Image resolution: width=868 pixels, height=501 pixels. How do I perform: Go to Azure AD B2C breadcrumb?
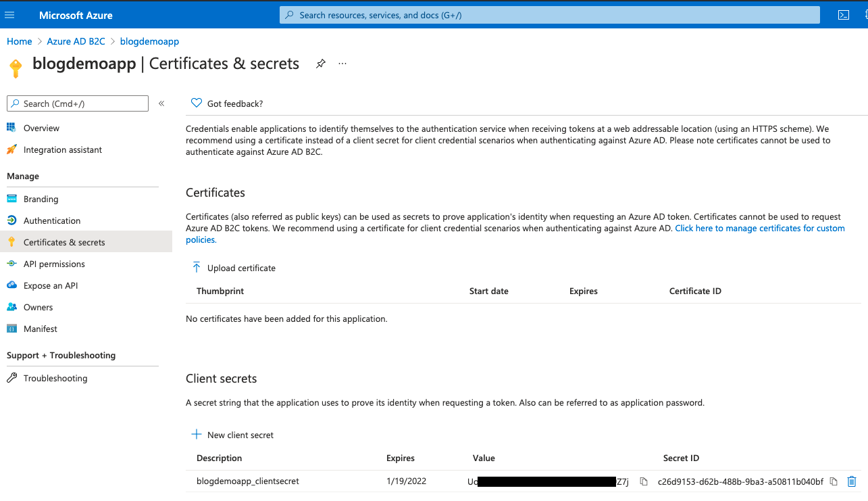pos(76,41)
